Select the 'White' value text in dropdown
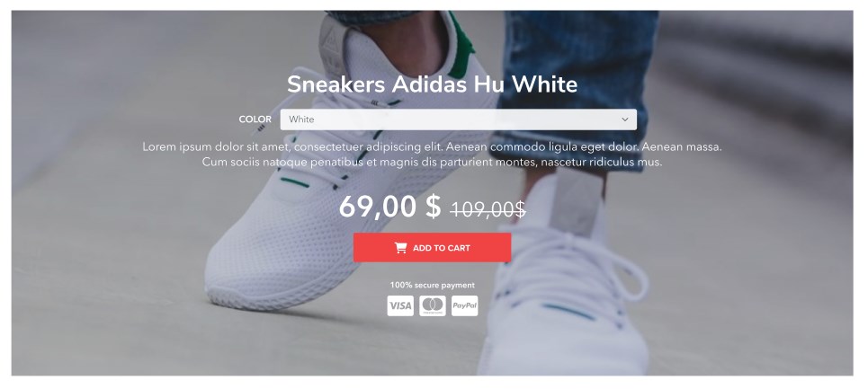The image size is (868, 389). pyautogui.click(x=301, y=119)
